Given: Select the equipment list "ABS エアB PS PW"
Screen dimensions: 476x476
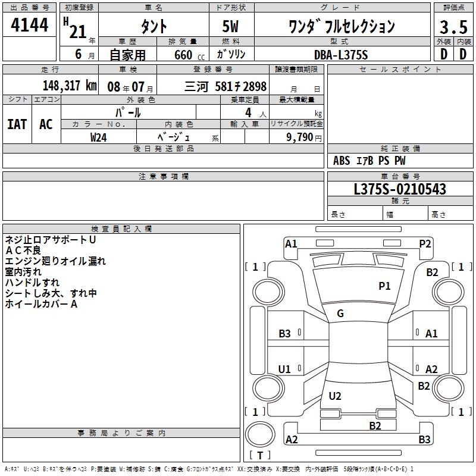Looking at the screenshot, I should pyautogui.click(x=369, y=161).
